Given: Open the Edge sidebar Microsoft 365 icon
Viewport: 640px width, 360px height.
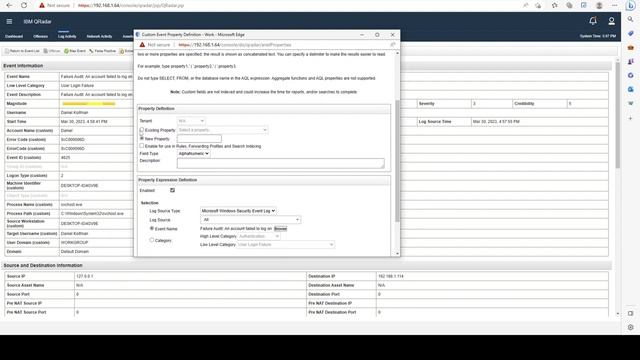Looking at the screenshot, I should [631, 76].
